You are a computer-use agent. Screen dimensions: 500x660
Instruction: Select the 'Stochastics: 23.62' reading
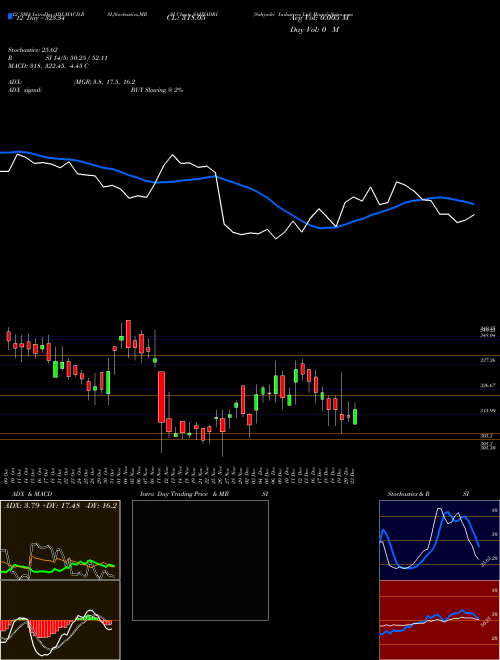(x=32, y=50)
